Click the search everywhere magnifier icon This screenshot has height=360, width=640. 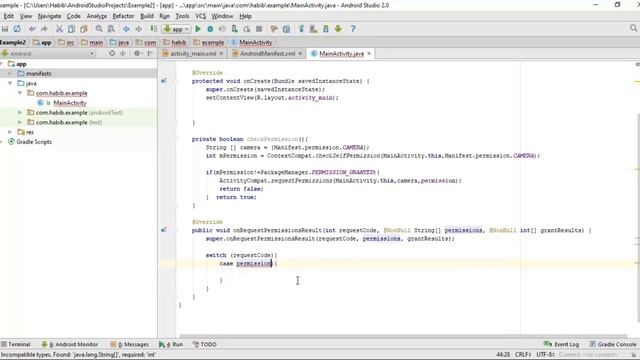[x=633, y=28]
